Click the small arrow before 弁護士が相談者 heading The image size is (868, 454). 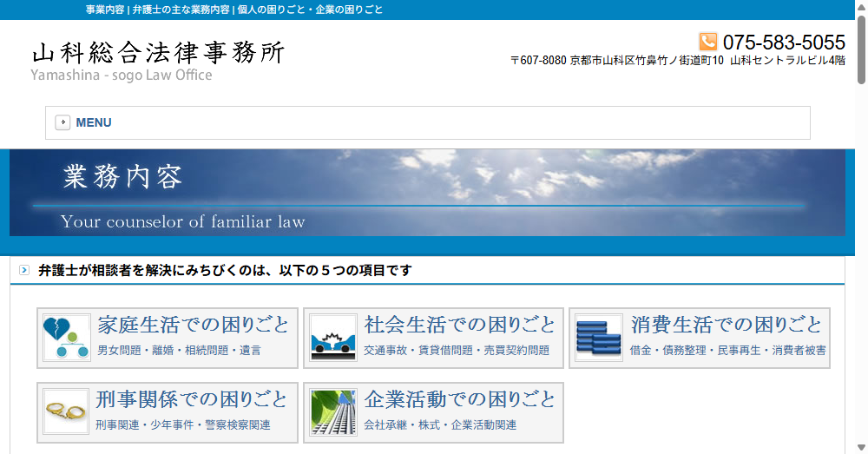(23, 270)
